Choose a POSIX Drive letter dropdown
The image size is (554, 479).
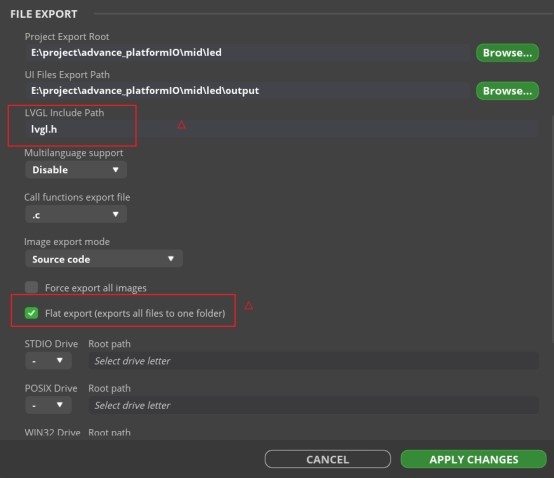tap(48, 405)
